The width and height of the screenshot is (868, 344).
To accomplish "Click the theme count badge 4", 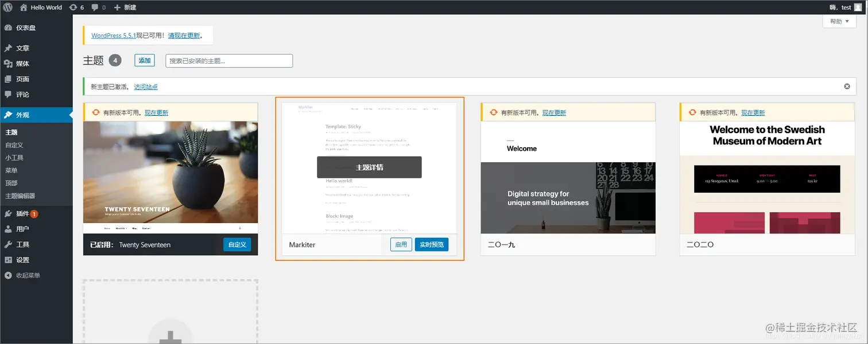I will click(115, 60).
